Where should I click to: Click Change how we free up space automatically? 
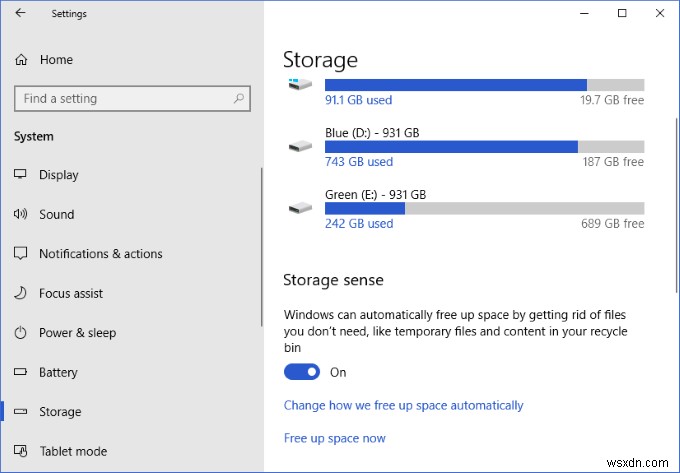coord(403,405)
